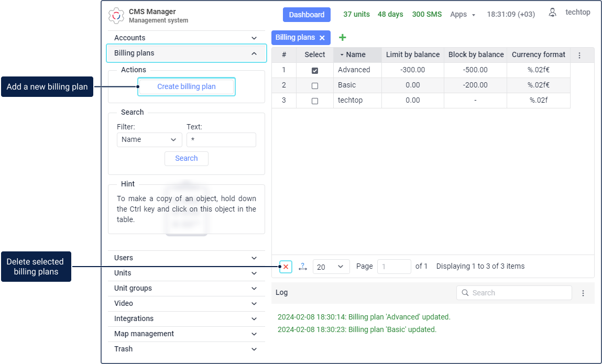602x364 pixels.
Task: Switch to the Billing plans tab
Action: pos(295,38)
